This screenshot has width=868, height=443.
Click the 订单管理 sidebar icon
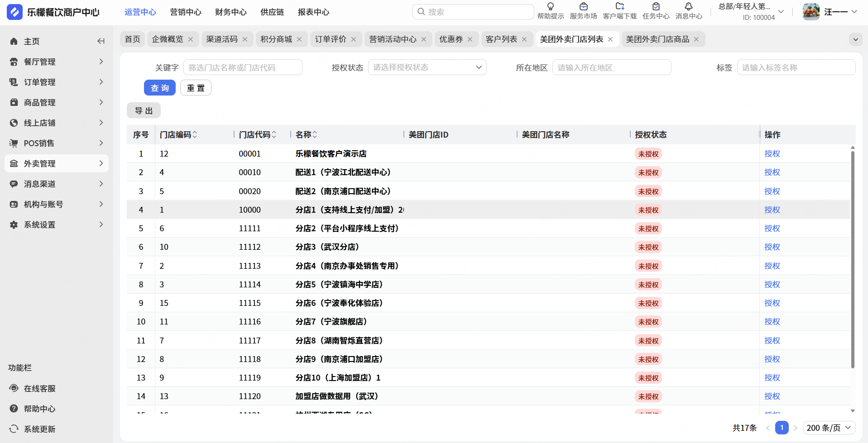(x=14, y=82)
